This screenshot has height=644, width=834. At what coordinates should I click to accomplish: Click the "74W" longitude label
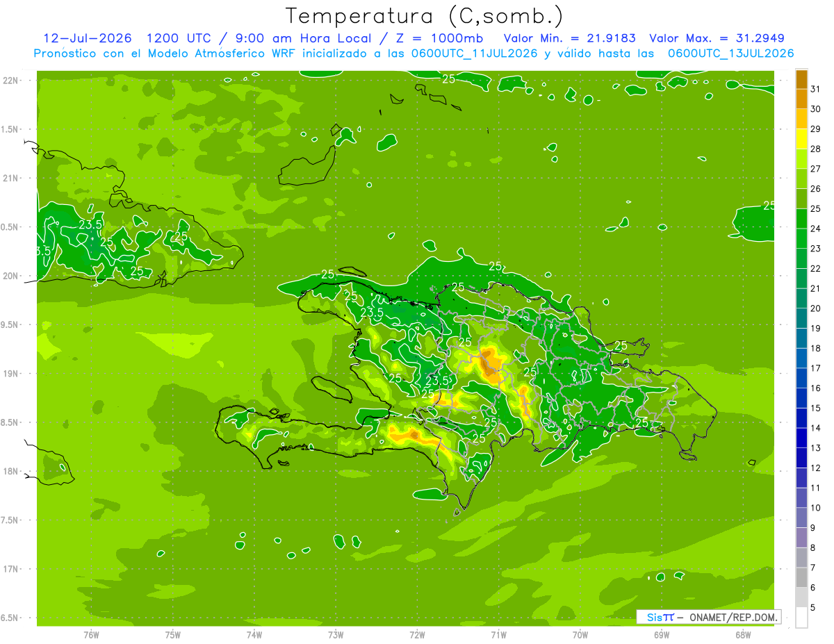point(254,634)
